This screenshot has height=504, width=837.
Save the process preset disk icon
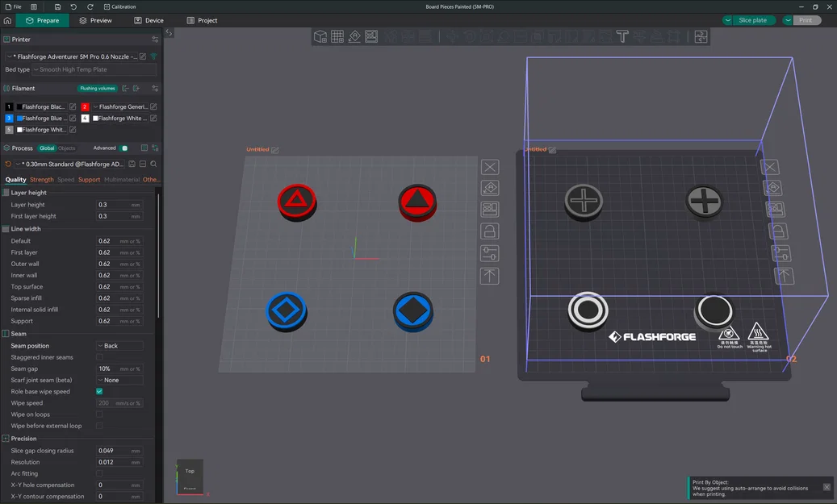(132, 165)
